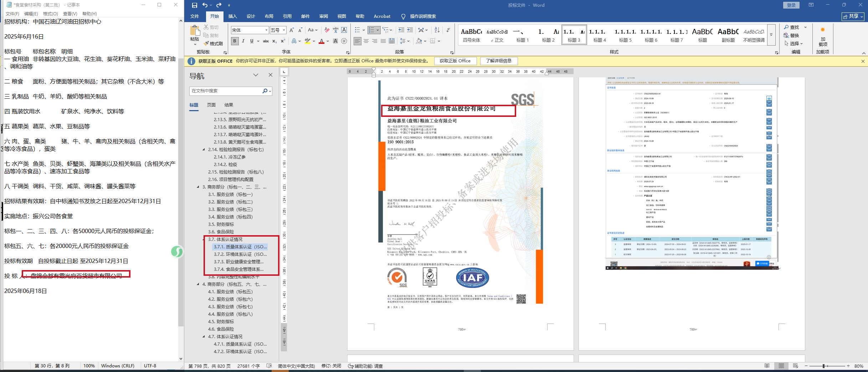Toggle Bold formatting
Viewport: 868px width, 372px height.
tap(235, 41)
